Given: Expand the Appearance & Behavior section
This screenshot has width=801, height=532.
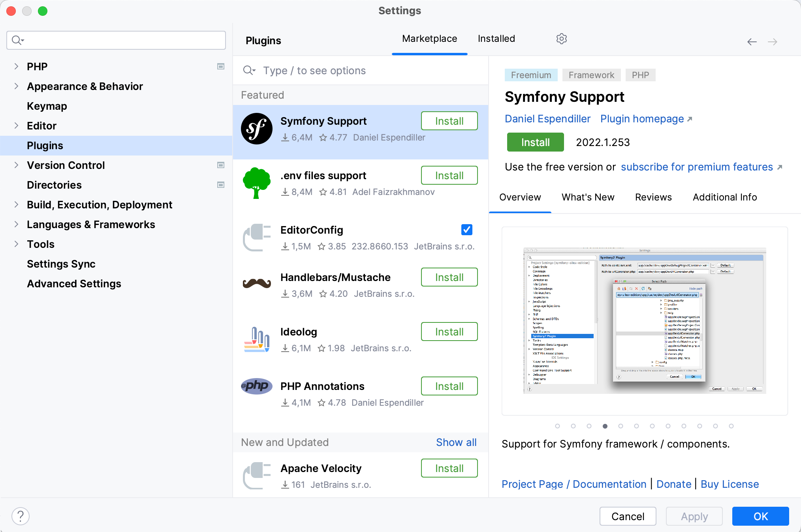Looking at the screenshot, I should (16, 86).
